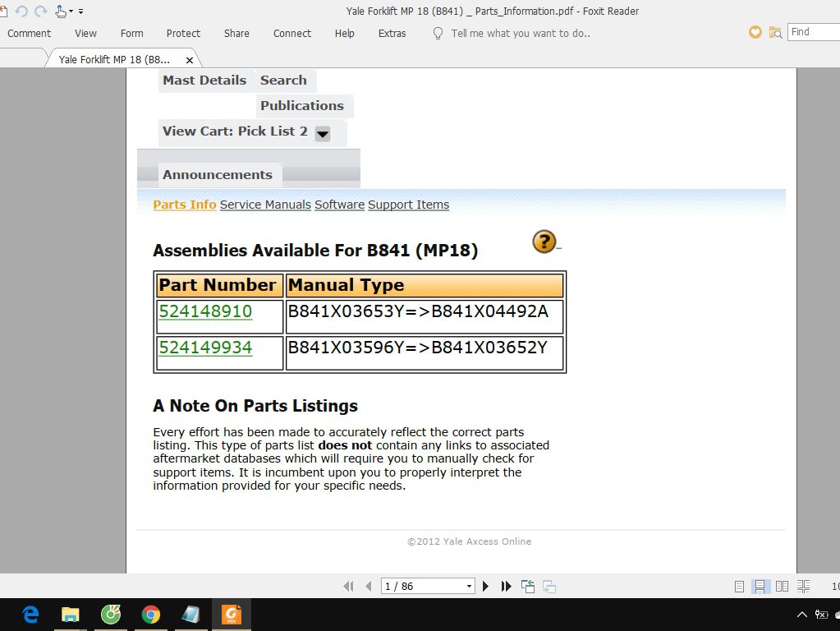Go to next page arrow

[485, 587]
